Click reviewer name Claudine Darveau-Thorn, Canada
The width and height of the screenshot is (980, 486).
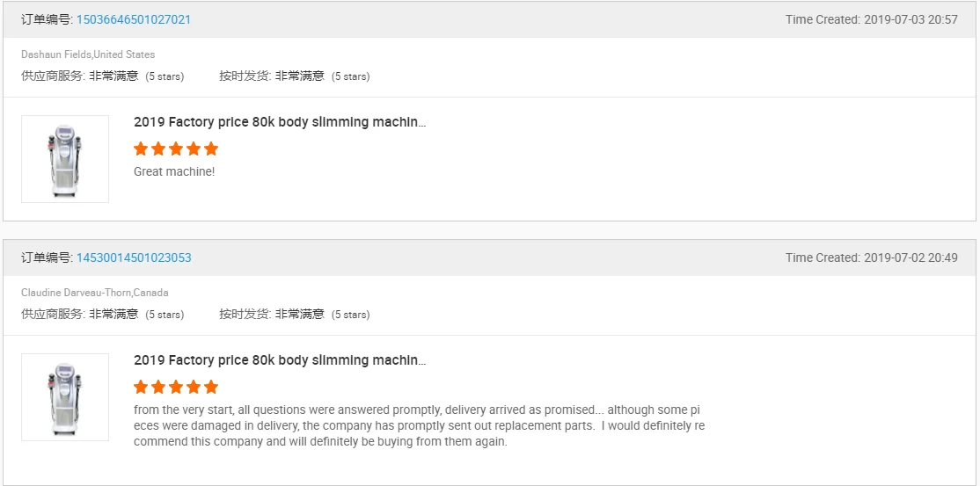(95, 293)
